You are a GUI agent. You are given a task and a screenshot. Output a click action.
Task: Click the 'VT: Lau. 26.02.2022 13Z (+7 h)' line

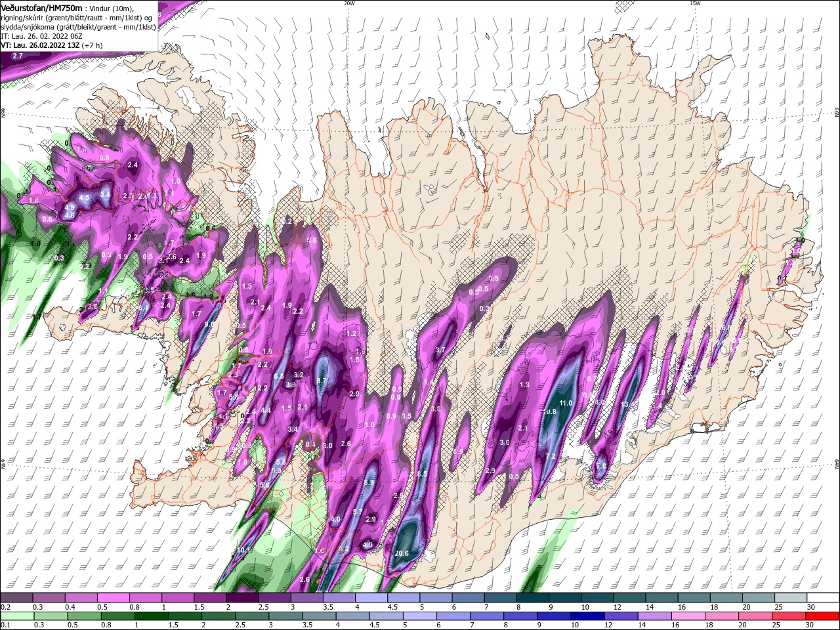coord(52,45)
